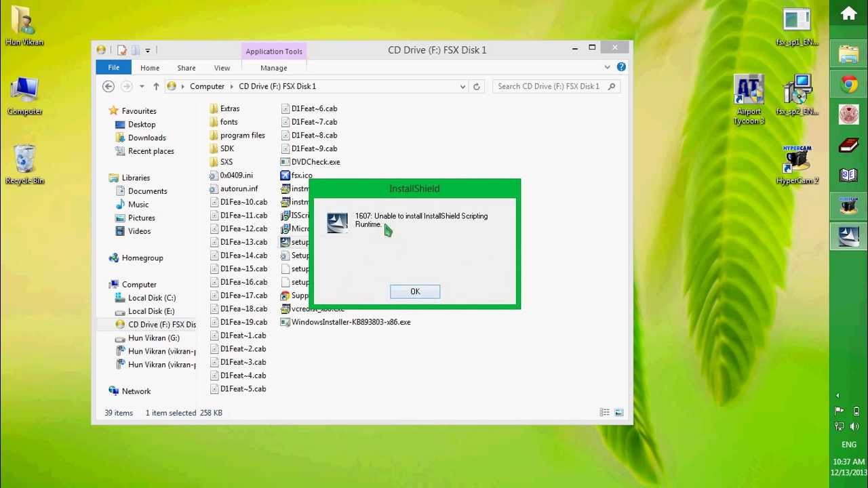The image size is (868, 488).
Task: Select the DVDCheck.exe file
Action: pyautogui.click(x=315, y=162)
